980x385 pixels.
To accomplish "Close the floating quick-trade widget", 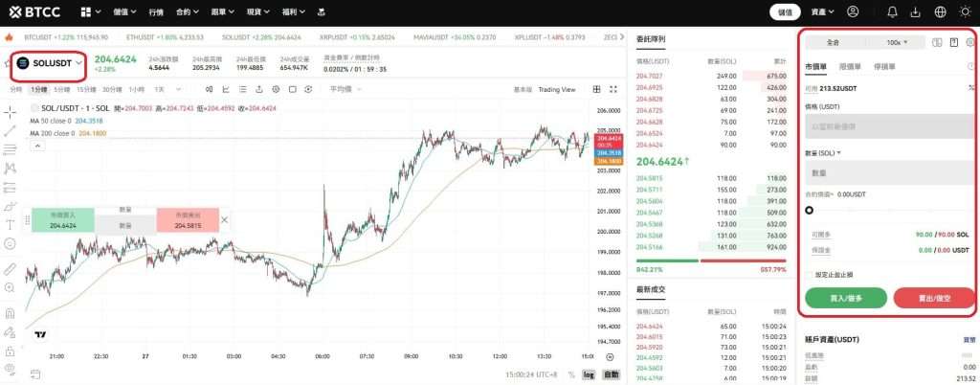I will coord(224,220).
